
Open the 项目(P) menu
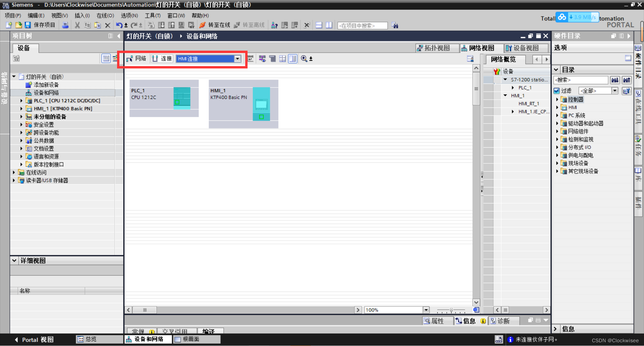(x=13, y=15)
